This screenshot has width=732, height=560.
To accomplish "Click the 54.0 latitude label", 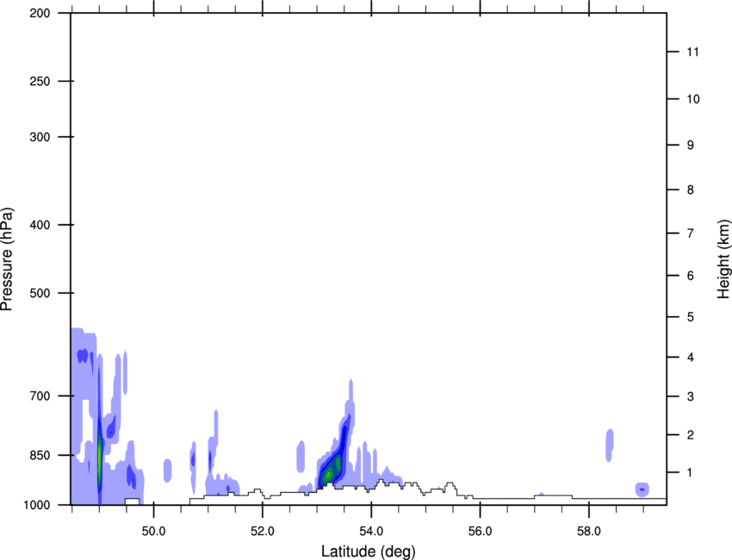I will pyautogui.click(x=371, y=532).
